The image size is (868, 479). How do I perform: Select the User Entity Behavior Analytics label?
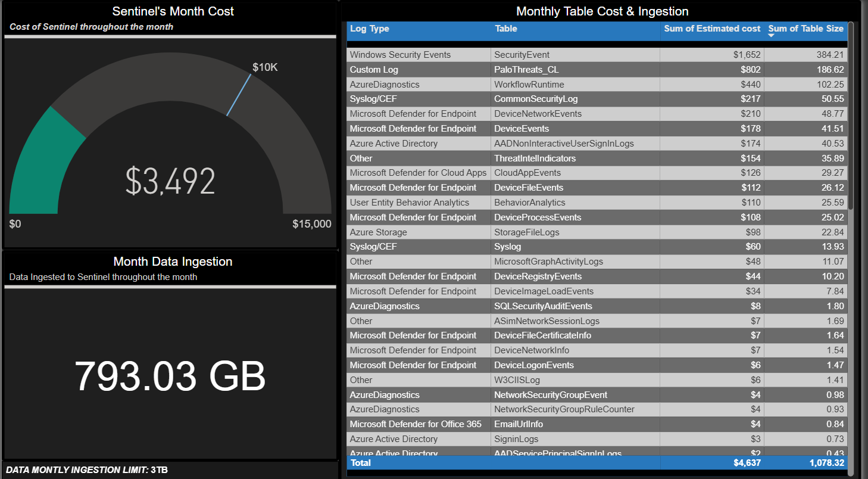click(x=410, y=203)
